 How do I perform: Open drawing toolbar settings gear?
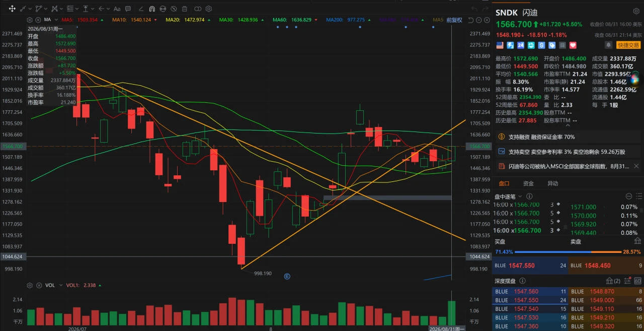coord(209,9)
